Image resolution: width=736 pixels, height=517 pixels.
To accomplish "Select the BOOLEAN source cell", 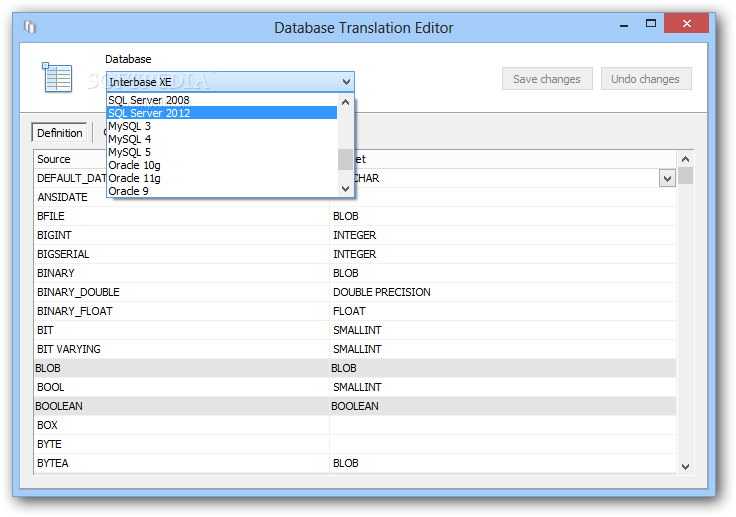I will coord(181,406).
